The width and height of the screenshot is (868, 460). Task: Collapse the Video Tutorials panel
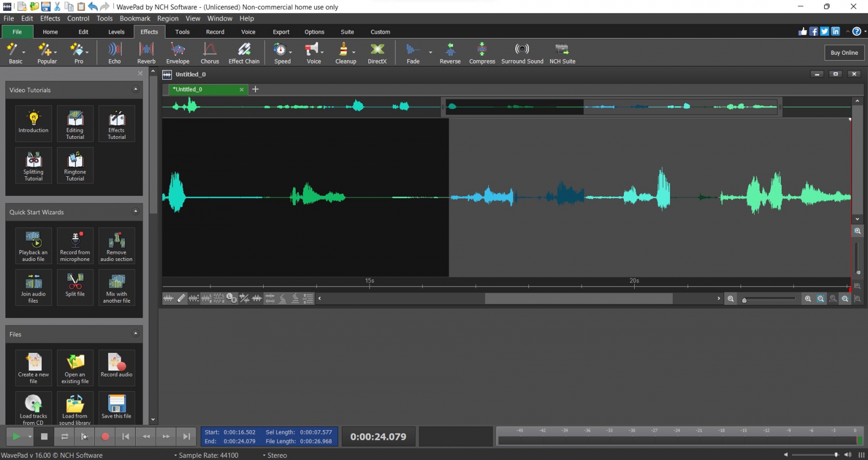pos(135,90)
